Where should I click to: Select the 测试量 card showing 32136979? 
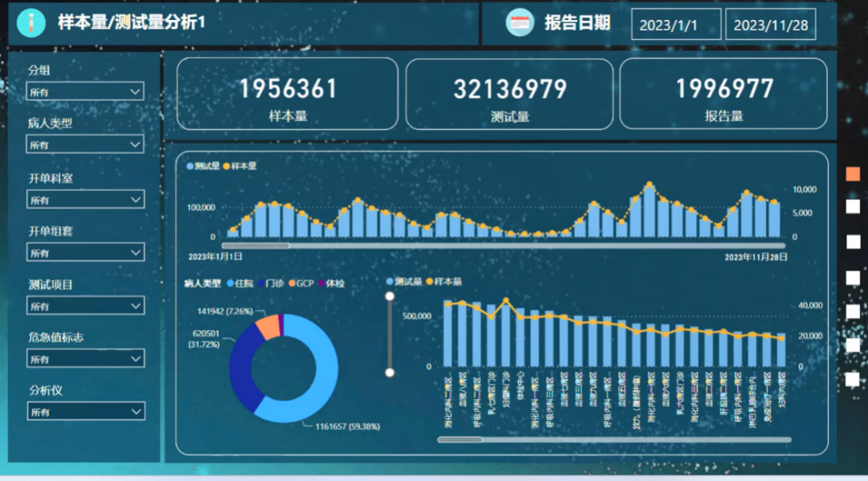tap(510, 94)
